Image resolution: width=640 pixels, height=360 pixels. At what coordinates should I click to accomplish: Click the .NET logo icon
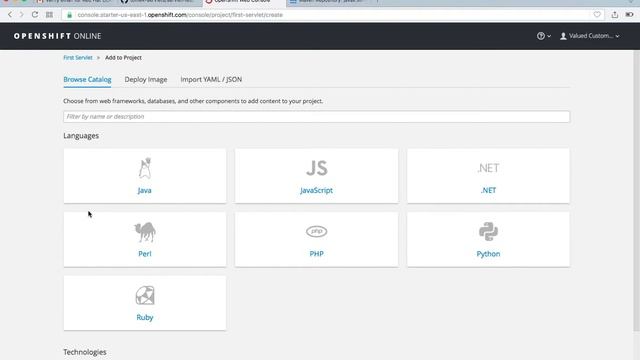[488, 168]
